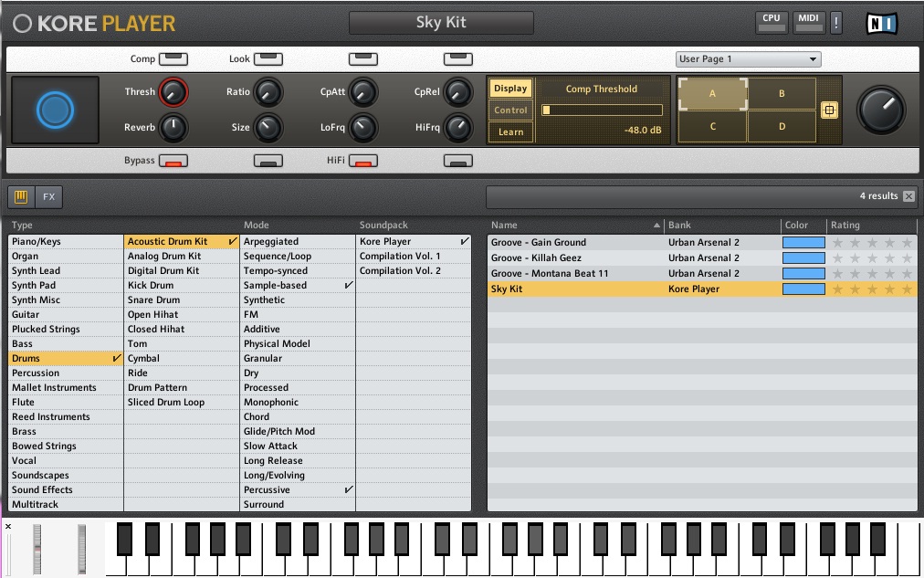Image resolution: width=924 pixels, height=578 pixels.
Task: Click the LoFrq knob
Action: (363, 127)
